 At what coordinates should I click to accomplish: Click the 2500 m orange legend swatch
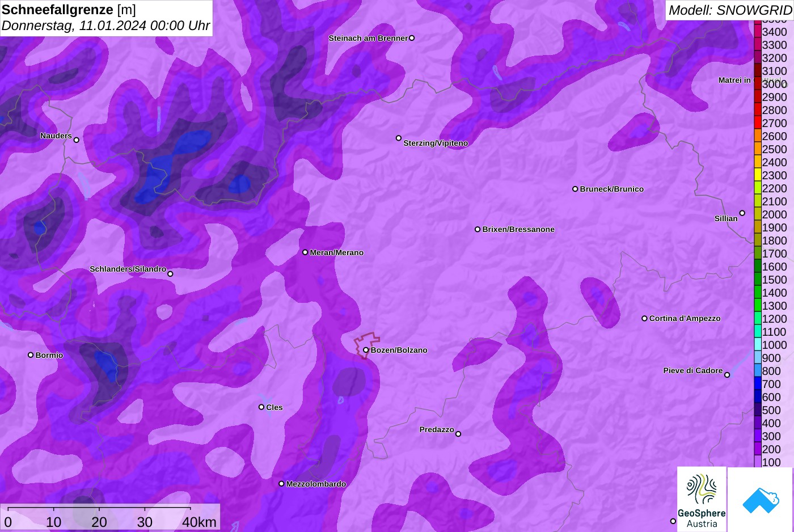coord(758,149)
